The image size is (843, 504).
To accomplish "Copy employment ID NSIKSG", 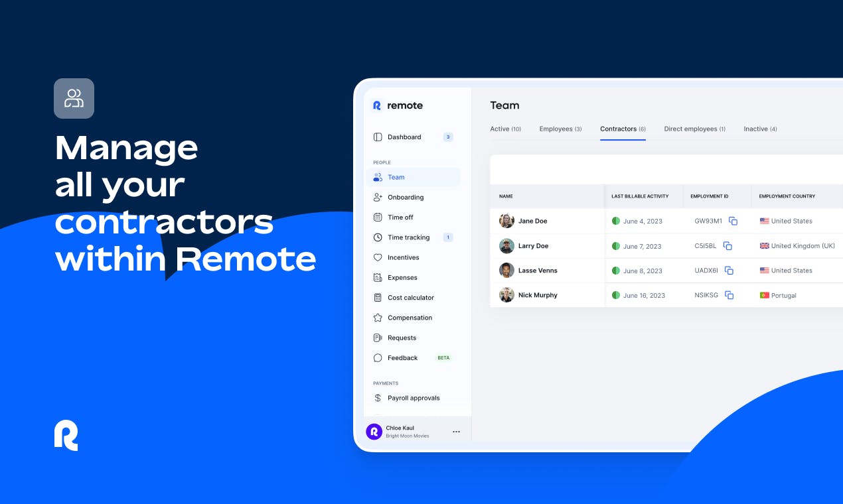I will point(729,295).
